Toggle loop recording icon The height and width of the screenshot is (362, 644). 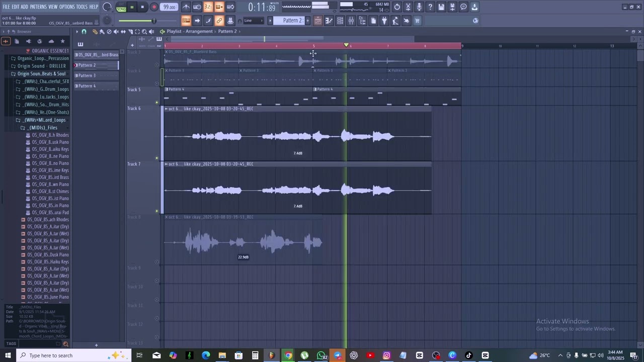[230, 7]
